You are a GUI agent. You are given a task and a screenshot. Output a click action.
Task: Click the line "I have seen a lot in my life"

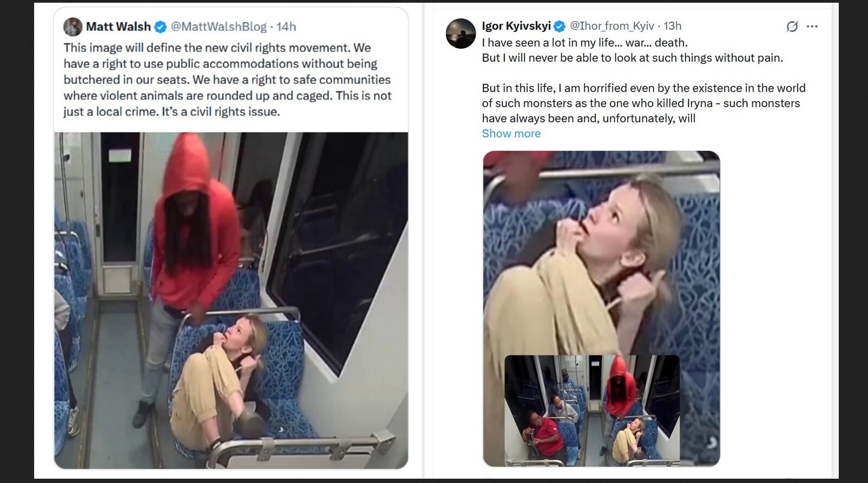tap(584, 42)
